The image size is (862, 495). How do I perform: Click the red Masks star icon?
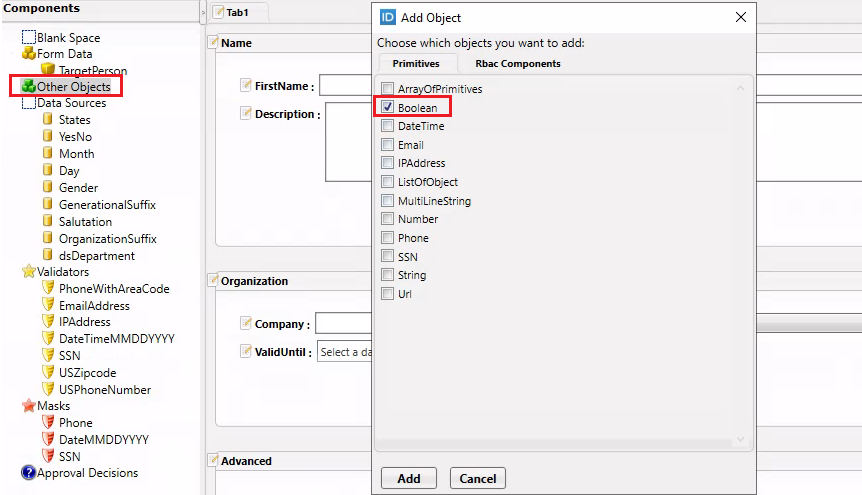pyautogui.click(x=29, y=405)
